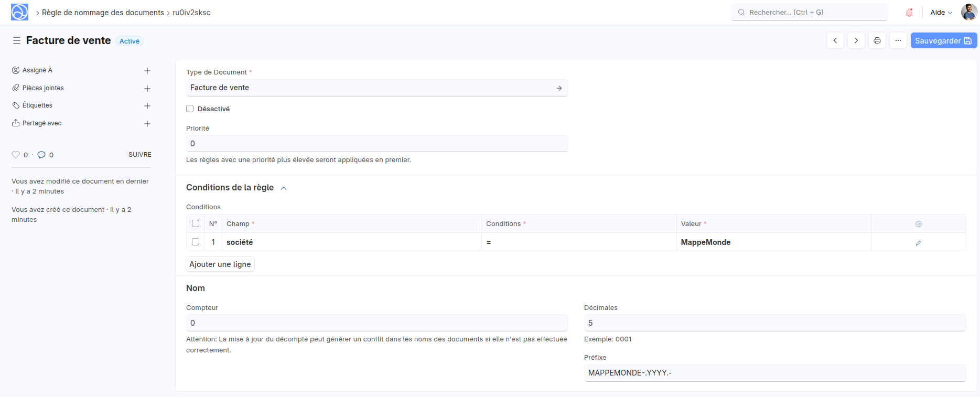This screenshot has width=980, height=397.
Task: Click the Conditions column header
Action: (579, 223)
